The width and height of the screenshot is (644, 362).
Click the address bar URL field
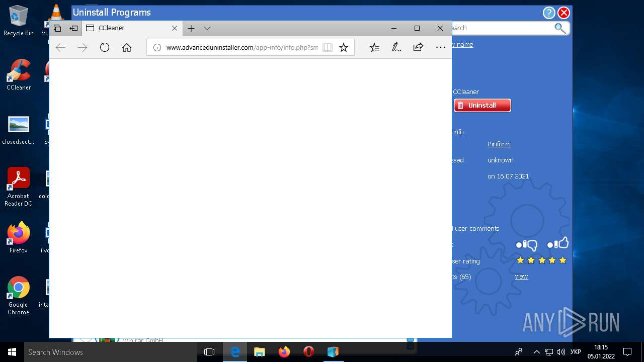point(242,47)
